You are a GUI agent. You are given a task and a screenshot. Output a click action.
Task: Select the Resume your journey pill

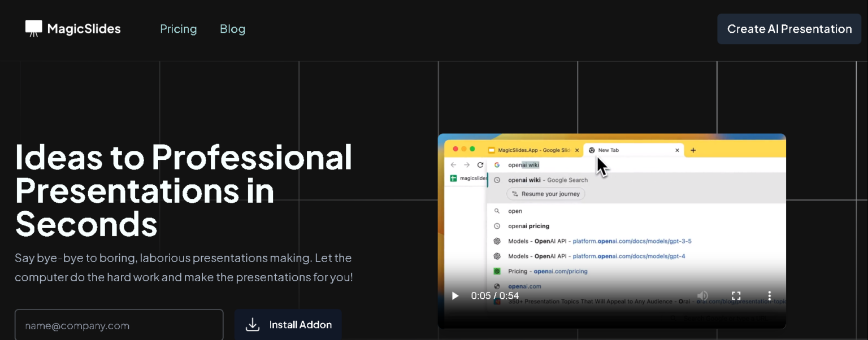click(x=545, y=194)
